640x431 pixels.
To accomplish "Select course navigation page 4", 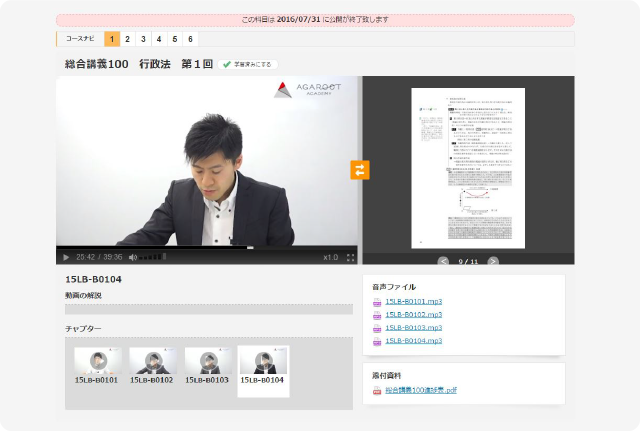I will point(159,39).
